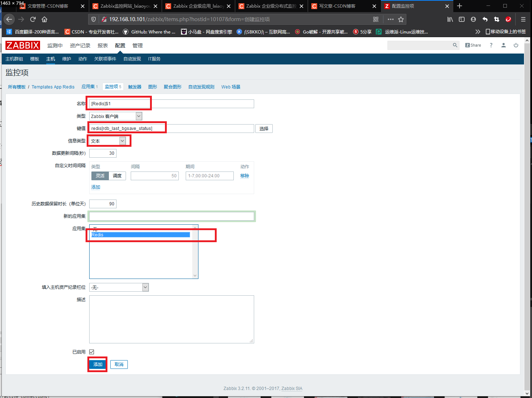Image resolution: width=532 pixels, height=398 pixels.
Task: Open the Firefox library icon
Action: coord(450,19)
